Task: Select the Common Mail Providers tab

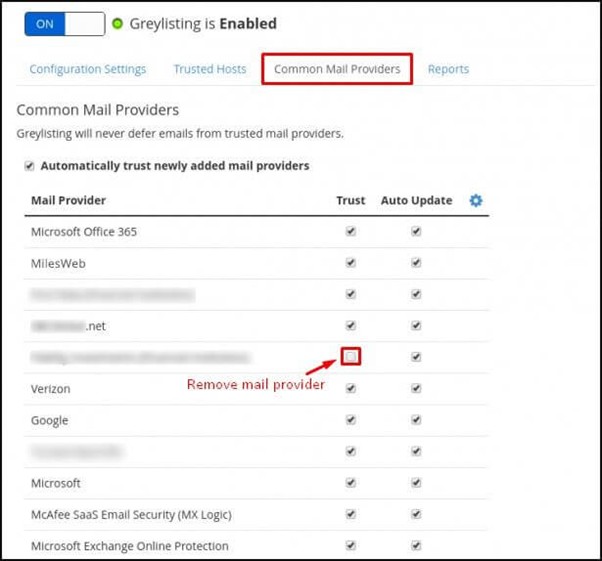Action: tap(336, 69)
